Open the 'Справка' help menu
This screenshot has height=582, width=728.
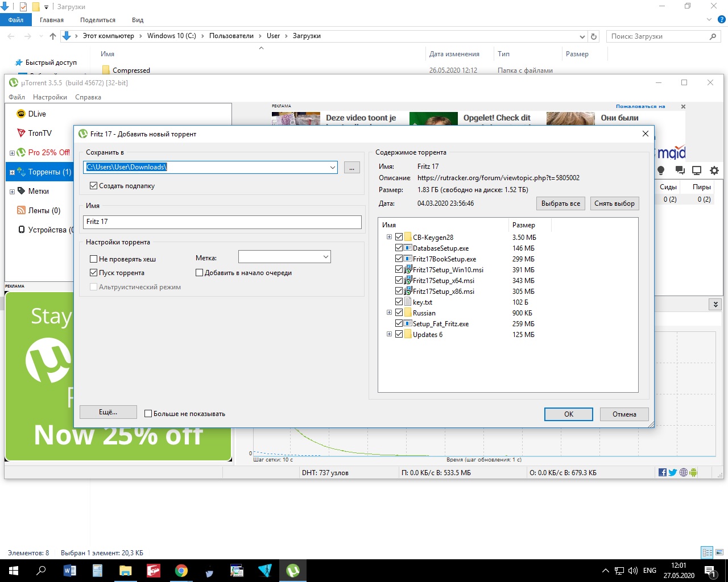pyautogui.click(x=88, y=97)
